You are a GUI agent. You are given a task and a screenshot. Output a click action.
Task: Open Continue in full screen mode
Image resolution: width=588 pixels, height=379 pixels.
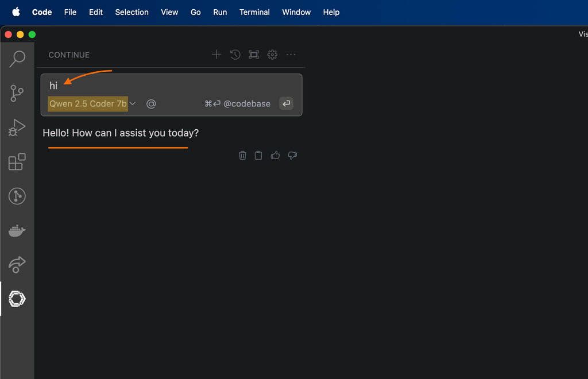pyautogui.click(x=253, y=55)
